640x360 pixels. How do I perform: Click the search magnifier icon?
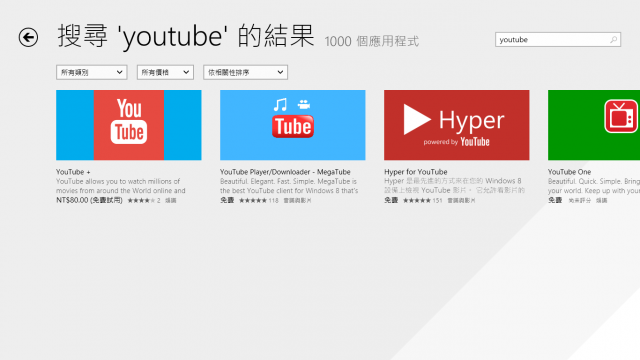(x=613, y=40)
